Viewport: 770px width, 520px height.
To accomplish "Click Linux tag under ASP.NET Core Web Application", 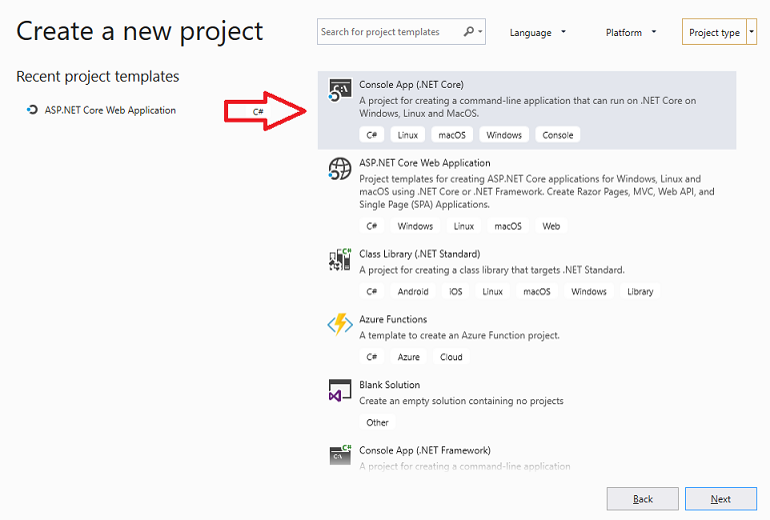I will [x=464, y=226].
